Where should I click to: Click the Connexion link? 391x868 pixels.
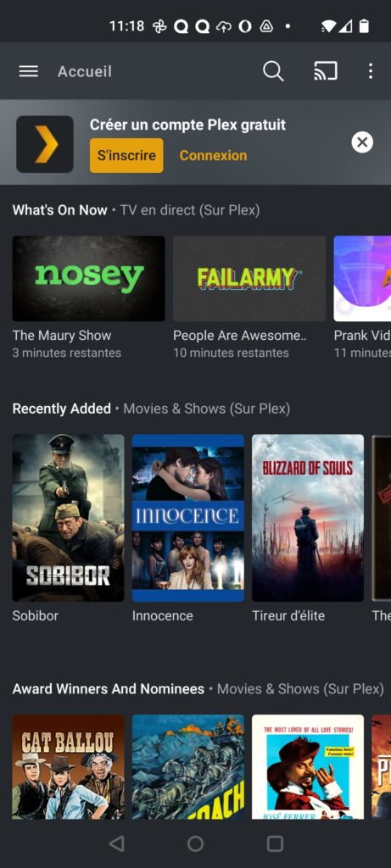point(213,156)
